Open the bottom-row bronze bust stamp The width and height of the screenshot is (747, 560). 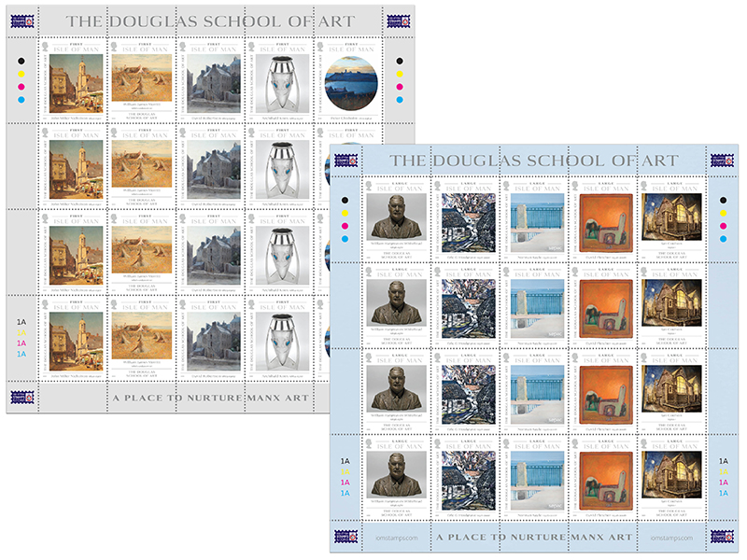[x=396, y=478]
